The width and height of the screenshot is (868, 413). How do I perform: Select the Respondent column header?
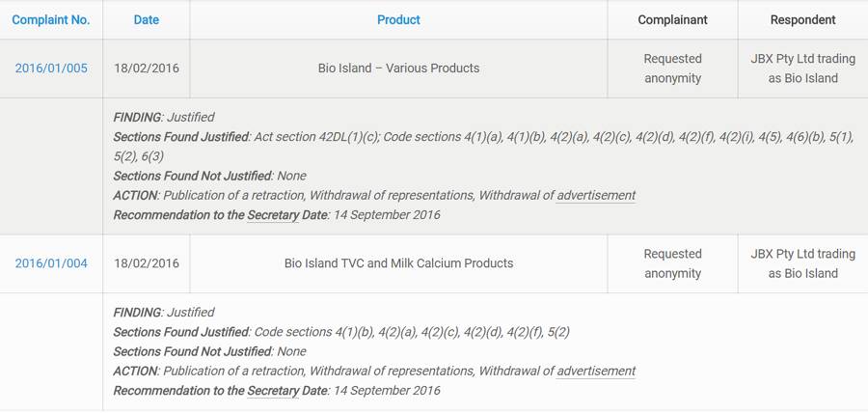802,19
